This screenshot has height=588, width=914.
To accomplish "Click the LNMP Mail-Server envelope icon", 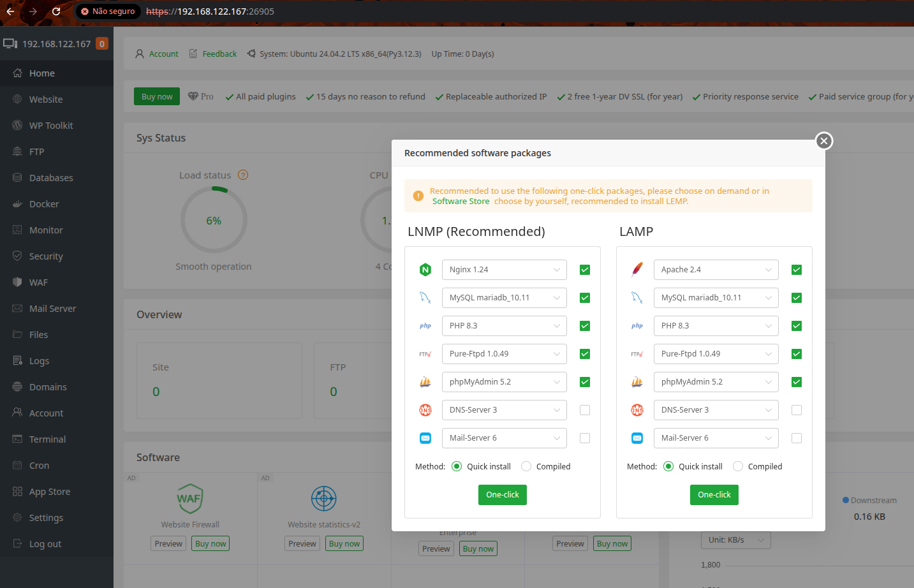I will pyautogui.click(x=425, y=438).
